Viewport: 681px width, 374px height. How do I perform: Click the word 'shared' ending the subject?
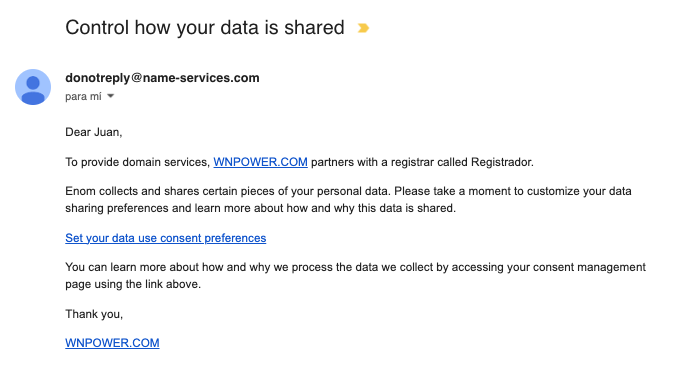314,27
